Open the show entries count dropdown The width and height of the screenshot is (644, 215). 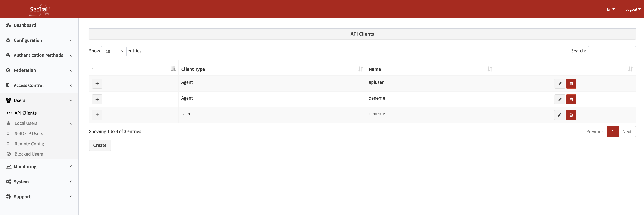tap(114, 51)
